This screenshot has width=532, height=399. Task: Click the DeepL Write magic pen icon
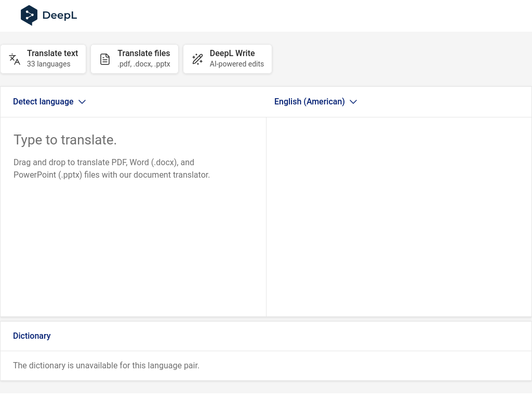(x=197, y=59)
